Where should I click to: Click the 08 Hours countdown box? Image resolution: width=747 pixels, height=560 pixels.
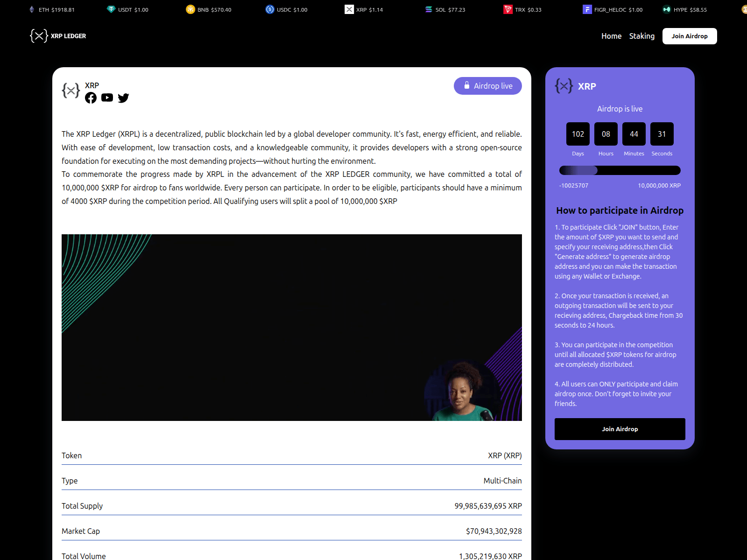tap(606, 134)
